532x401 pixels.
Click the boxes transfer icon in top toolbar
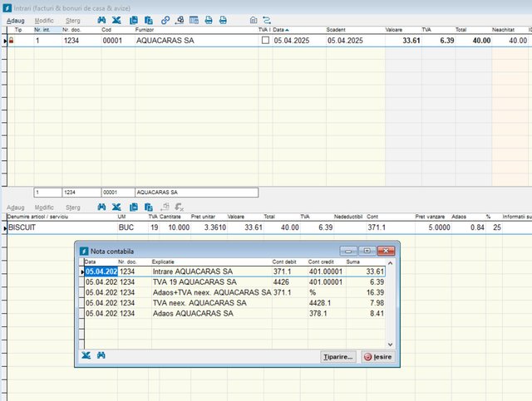pos(180,20)
